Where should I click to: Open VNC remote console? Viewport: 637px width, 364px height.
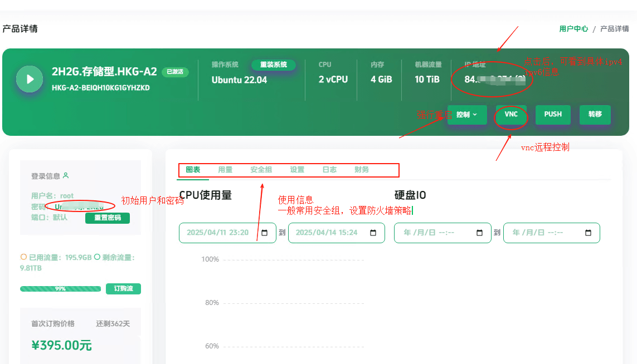pos(511,115)
